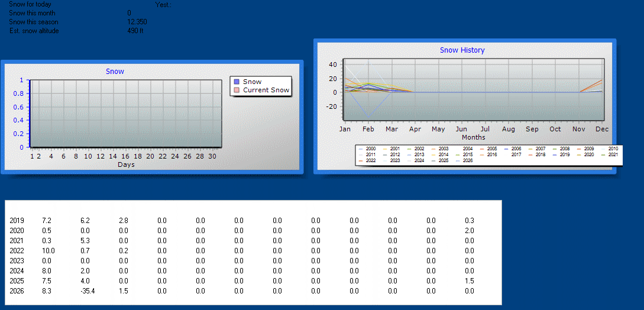
Task: Select the 2022 row label in table
Action: (17, 251)
